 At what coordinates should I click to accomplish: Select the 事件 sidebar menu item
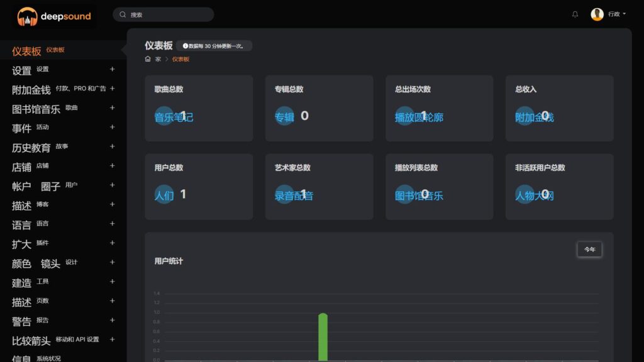click(x=21, y=128)
